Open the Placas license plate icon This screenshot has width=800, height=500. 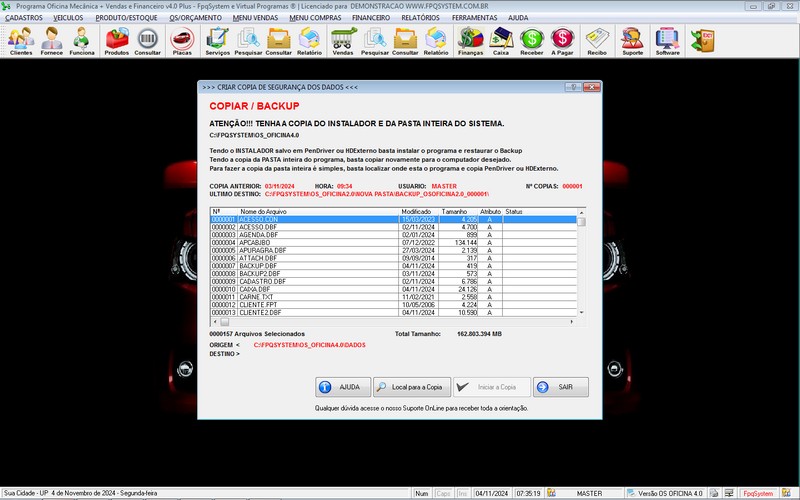point(182,40)
